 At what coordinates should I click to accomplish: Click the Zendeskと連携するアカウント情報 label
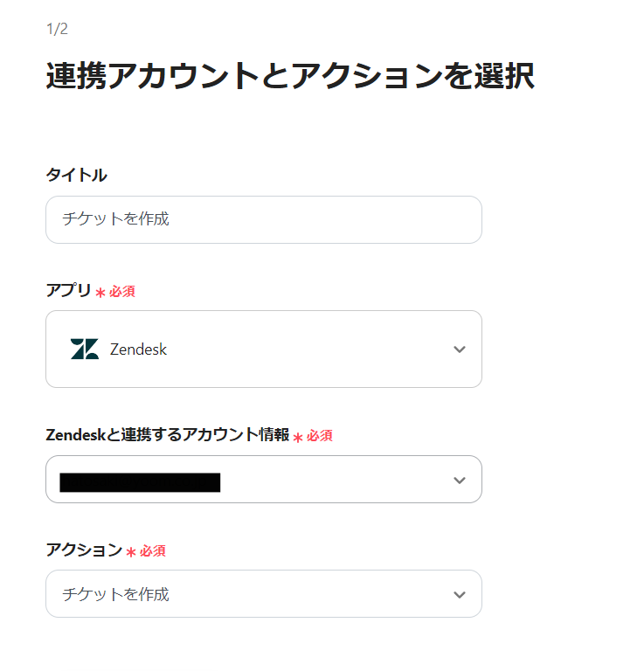coord(167,435)
